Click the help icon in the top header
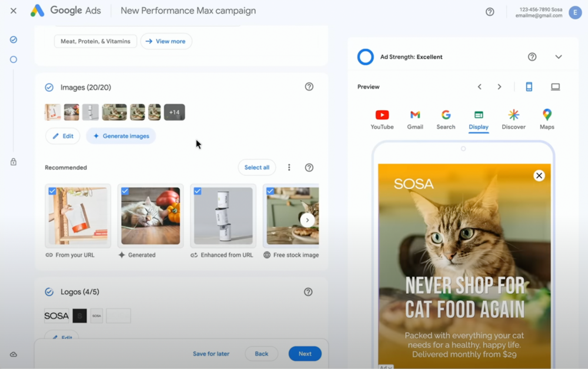 click(x=490, y=12)
